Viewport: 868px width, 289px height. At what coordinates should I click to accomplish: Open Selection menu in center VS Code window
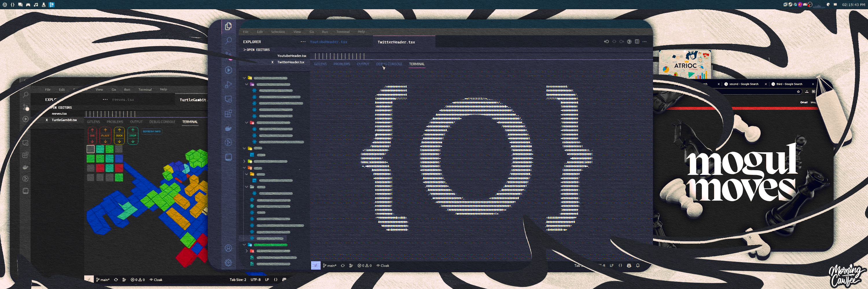click(278, 32)
